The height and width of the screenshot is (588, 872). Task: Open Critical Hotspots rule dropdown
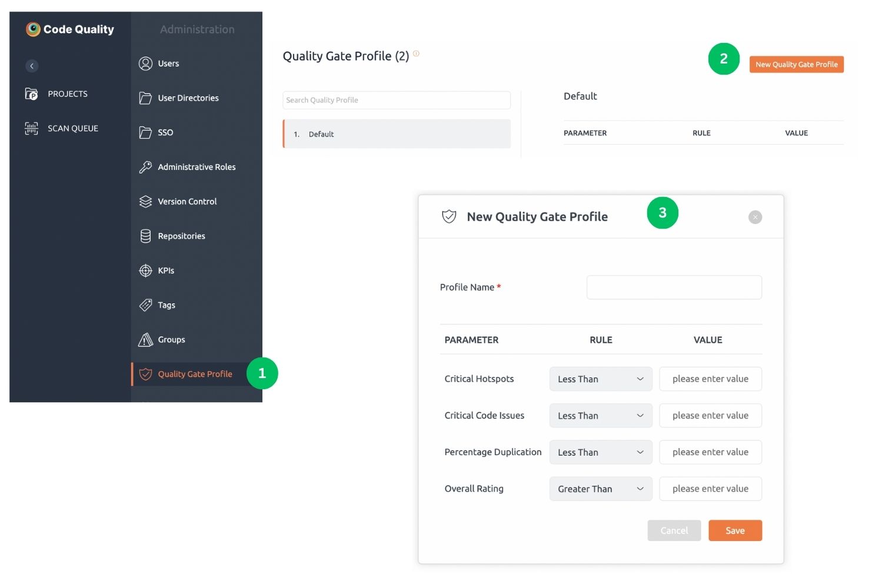pos(601,379)
